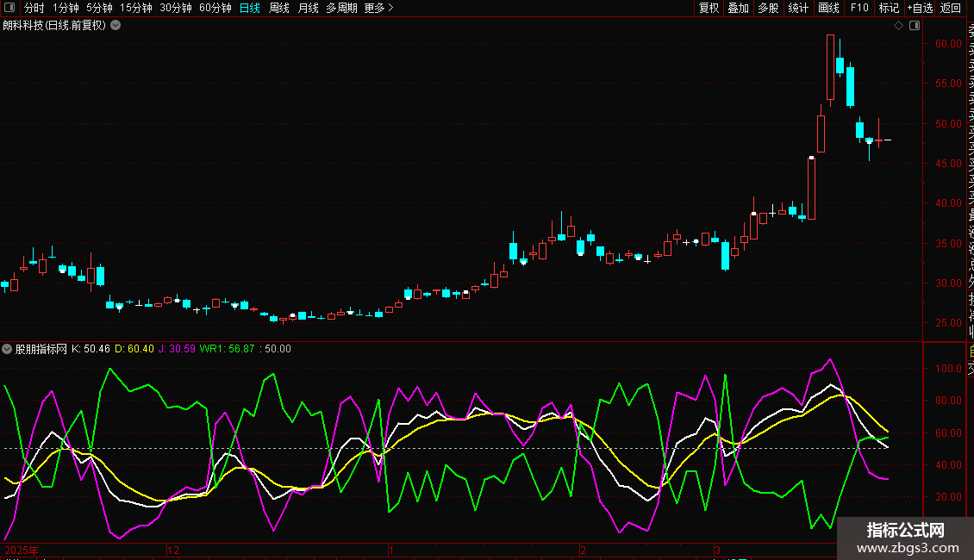Toggle the left sidebar panel icon
974x560 pixels.
tap(9, 8)
